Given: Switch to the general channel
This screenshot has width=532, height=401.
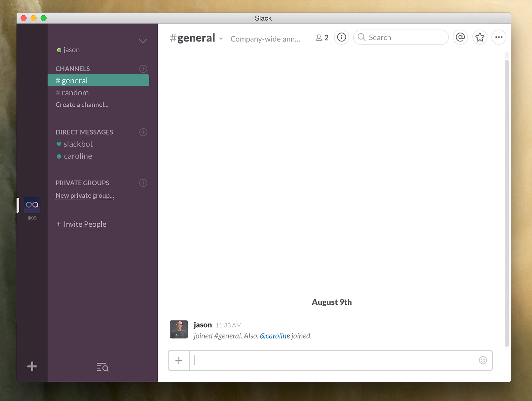Looking at the screenshot, I should pos(98,81).
